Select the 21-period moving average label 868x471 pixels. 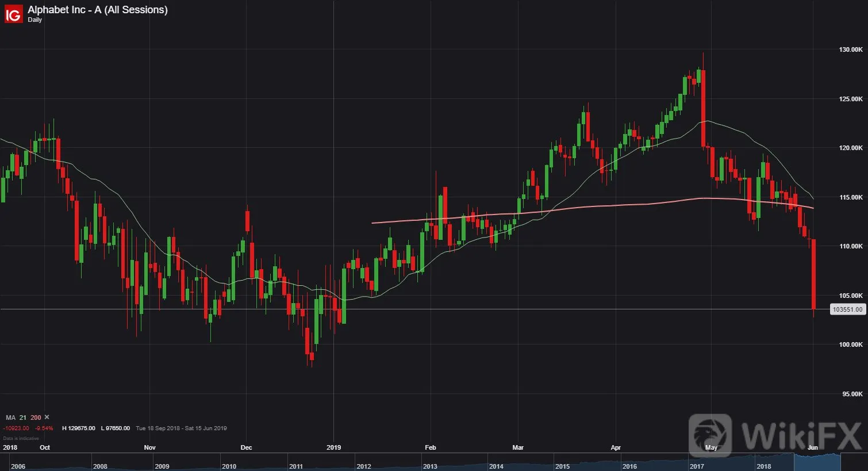click(x=23, y=418)
